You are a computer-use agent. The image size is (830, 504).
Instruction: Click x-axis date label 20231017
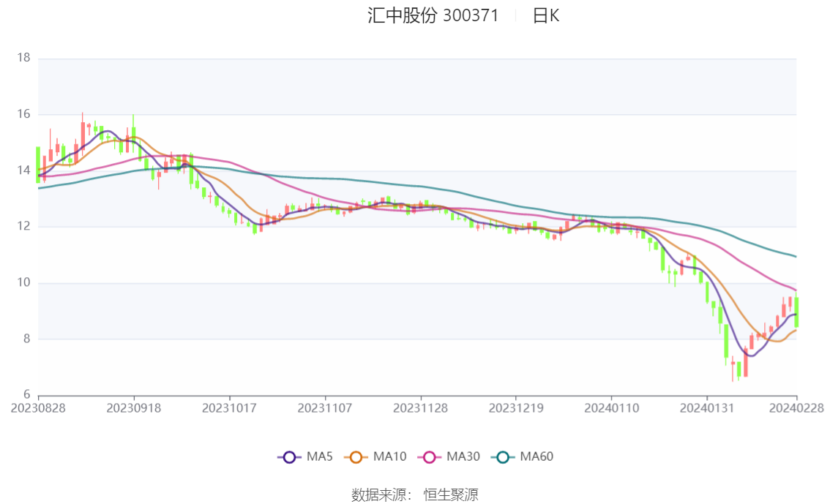(x=229, y=408)
